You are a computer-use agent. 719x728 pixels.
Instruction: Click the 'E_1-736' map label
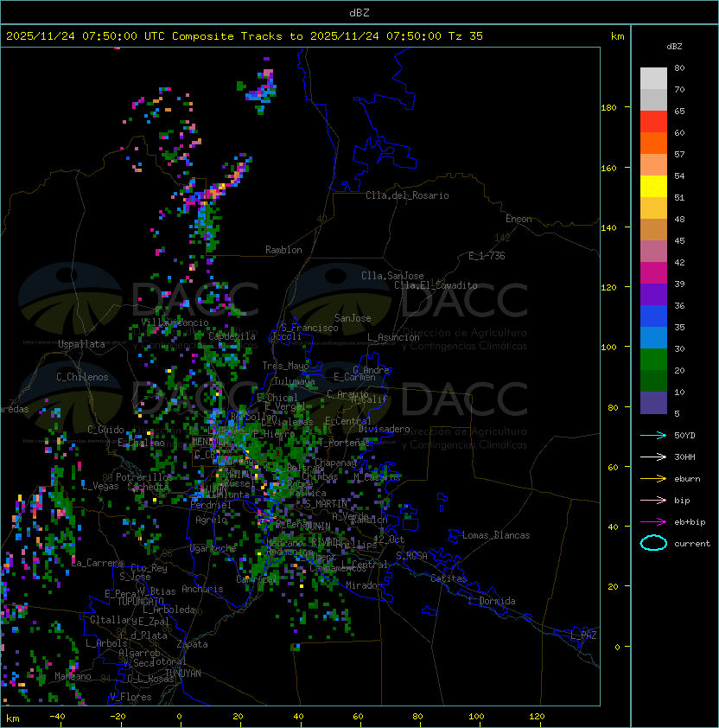pyautogui.click(x=487, y=256)
